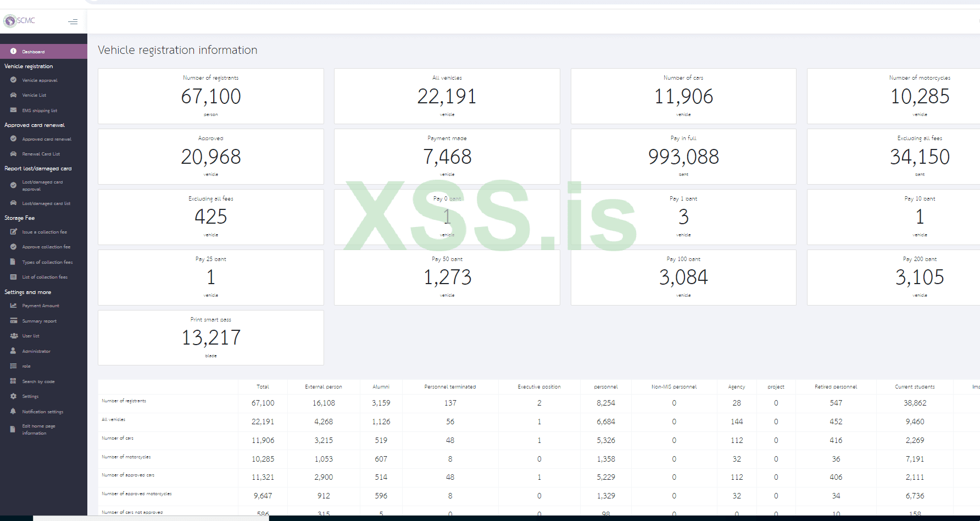The image size is (980, 521).
Task: Open Settings gear icon in sidebar
Action: click(x=13, y=396)
